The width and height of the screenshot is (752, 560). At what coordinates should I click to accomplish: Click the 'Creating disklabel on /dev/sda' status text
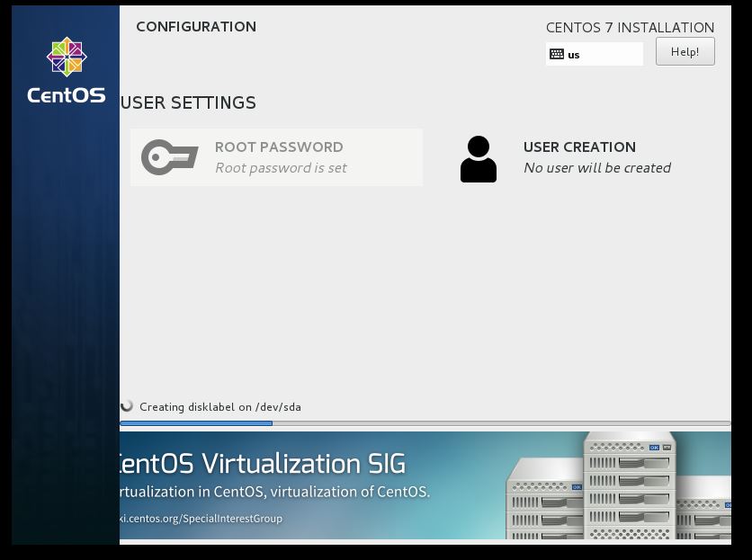[x=220, y=407]
